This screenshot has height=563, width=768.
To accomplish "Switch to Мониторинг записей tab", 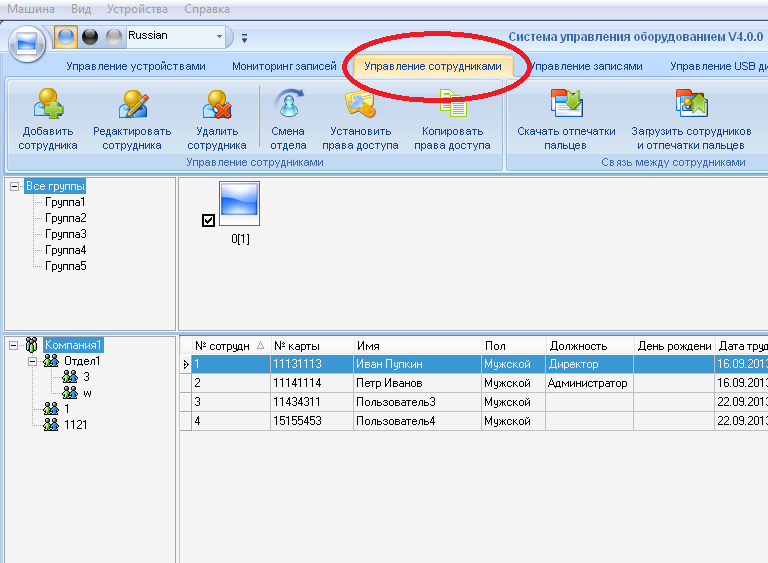I will pyautogui.click(x=284, y=66).
